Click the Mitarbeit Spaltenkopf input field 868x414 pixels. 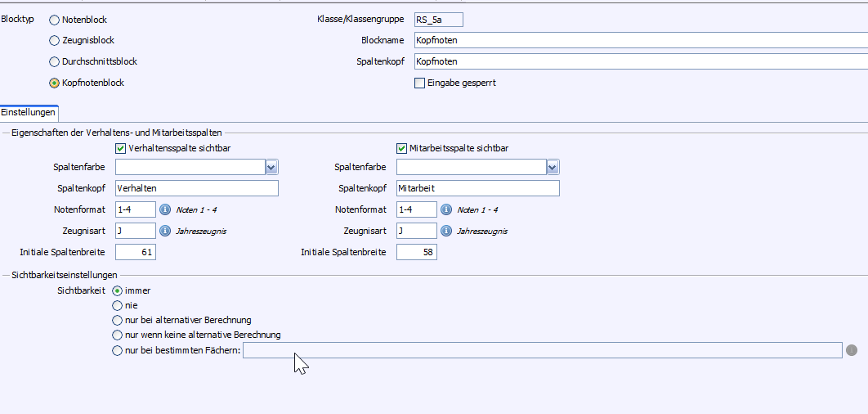477,188
